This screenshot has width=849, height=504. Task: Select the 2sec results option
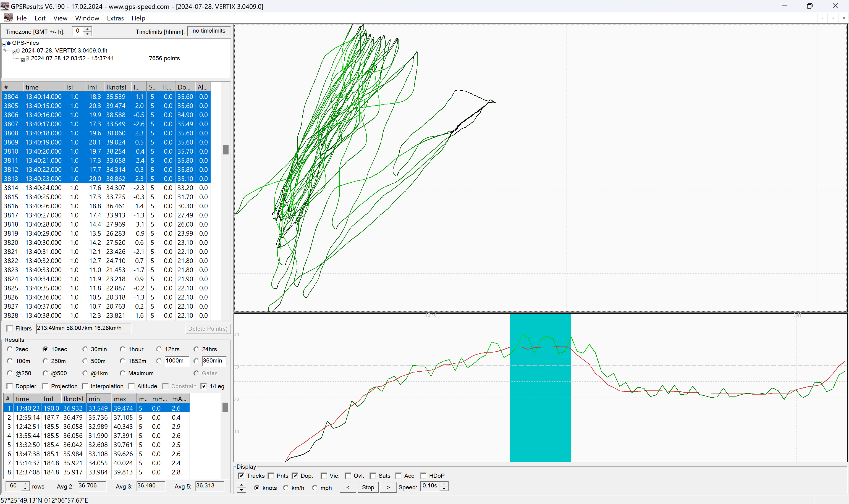(x=10, y=349)
